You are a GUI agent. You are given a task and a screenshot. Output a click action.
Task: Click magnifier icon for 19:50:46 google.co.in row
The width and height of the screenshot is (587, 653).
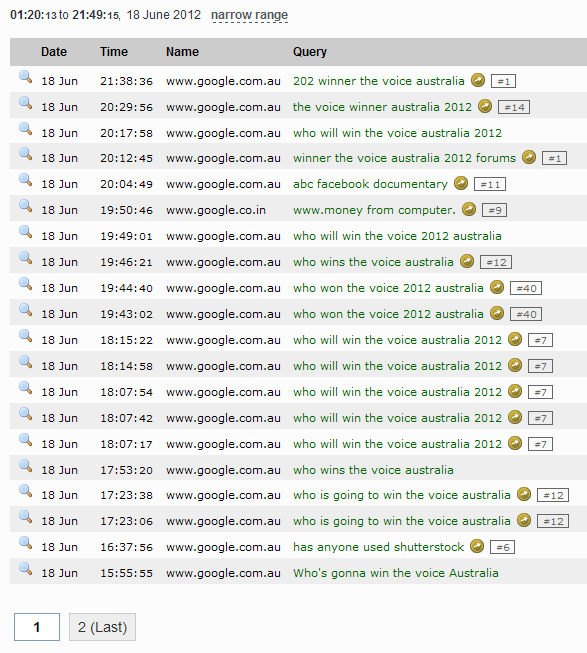tap(25, 206)
